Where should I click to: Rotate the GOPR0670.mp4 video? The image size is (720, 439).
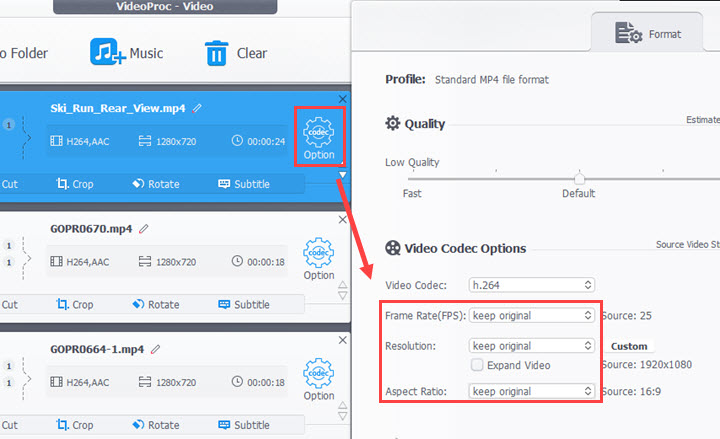click(x=156, y=304)
